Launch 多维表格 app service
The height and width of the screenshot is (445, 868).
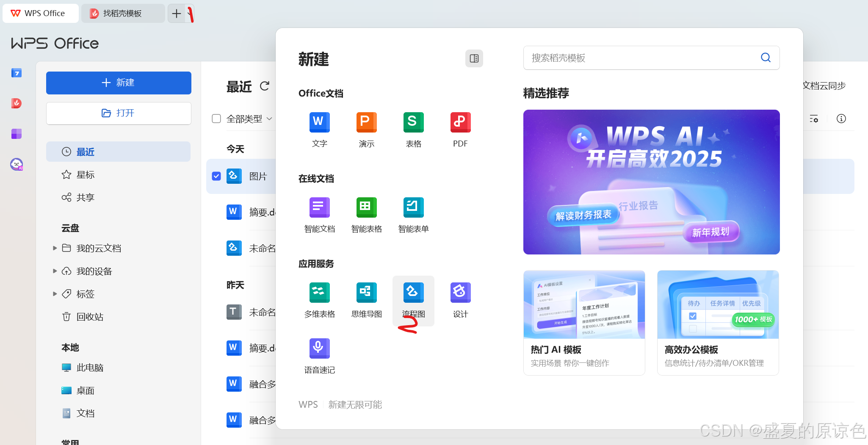319,300
